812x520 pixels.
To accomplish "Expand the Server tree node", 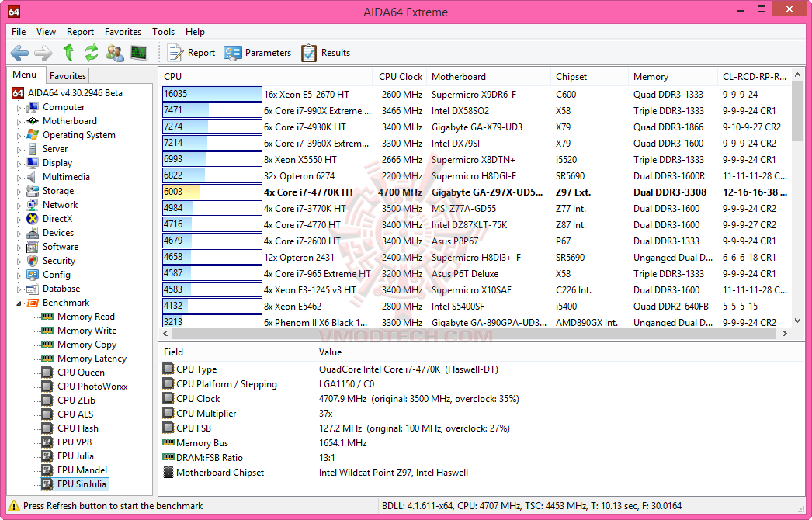I will 19,150.
